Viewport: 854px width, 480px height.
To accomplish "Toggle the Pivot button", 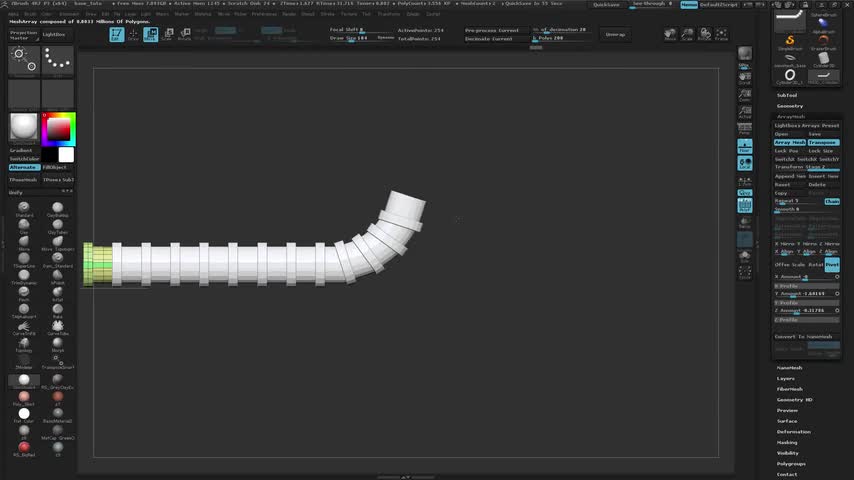I will [832, 264].
